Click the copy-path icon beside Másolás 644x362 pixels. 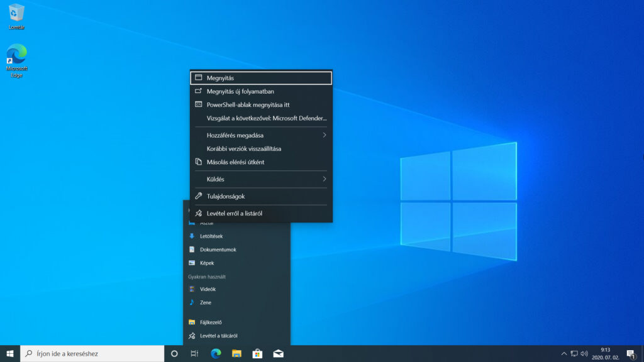click(198, 162)
